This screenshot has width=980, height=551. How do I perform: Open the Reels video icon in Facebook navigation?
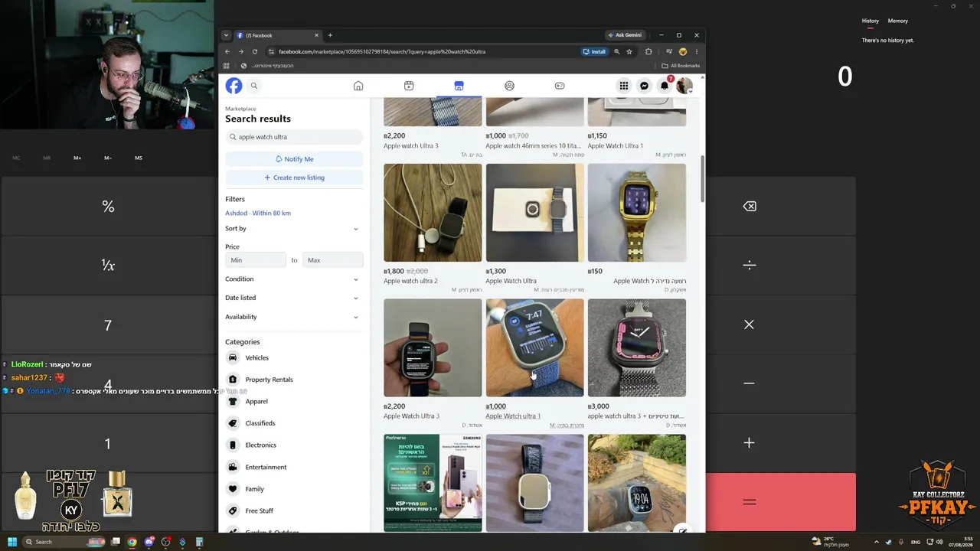(409, 86)
